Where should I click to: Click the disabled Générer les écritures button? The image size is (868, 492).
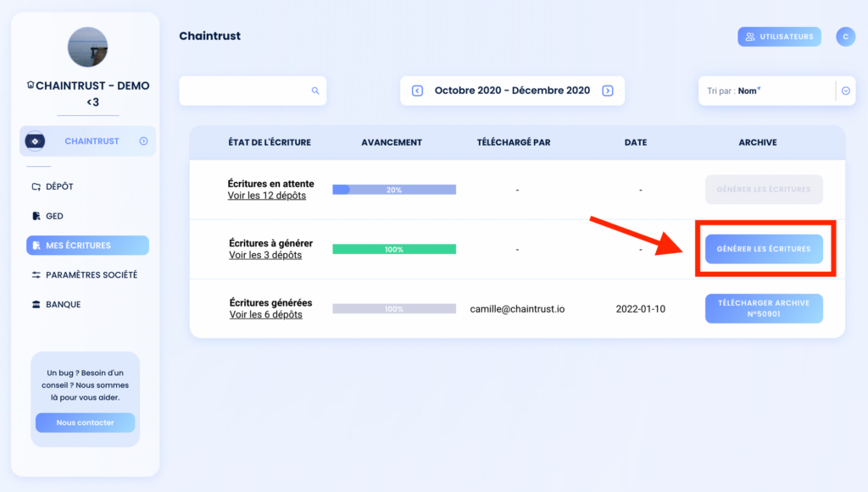pyautogui.click(x=764, y=190)
